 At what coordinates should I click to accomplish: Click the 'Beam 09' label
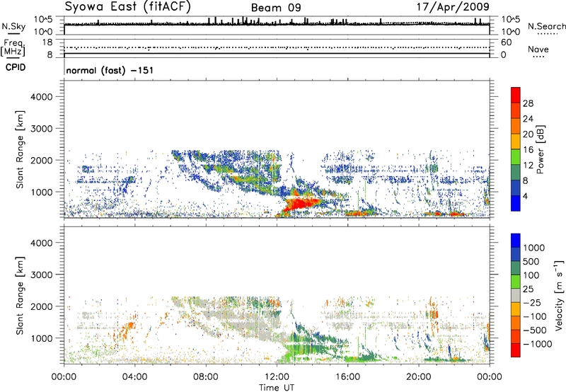pos(276,8)
